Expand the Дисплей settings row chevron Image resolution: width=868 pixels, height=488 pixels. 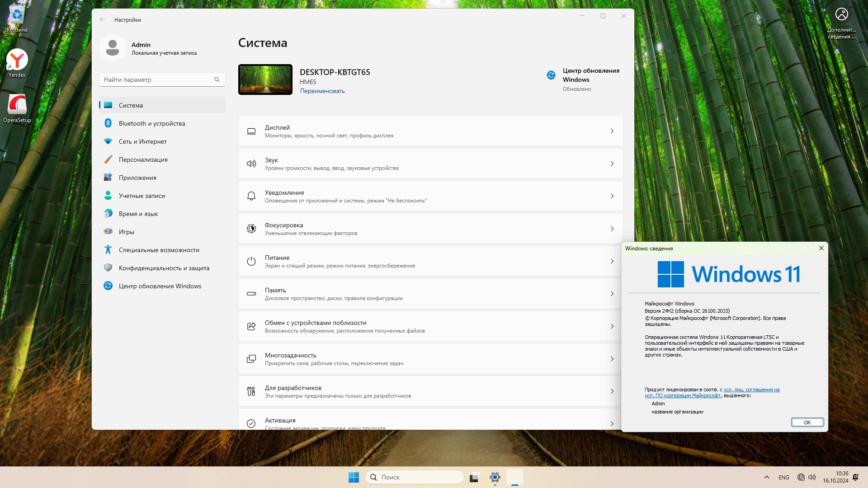pos(612,131)
